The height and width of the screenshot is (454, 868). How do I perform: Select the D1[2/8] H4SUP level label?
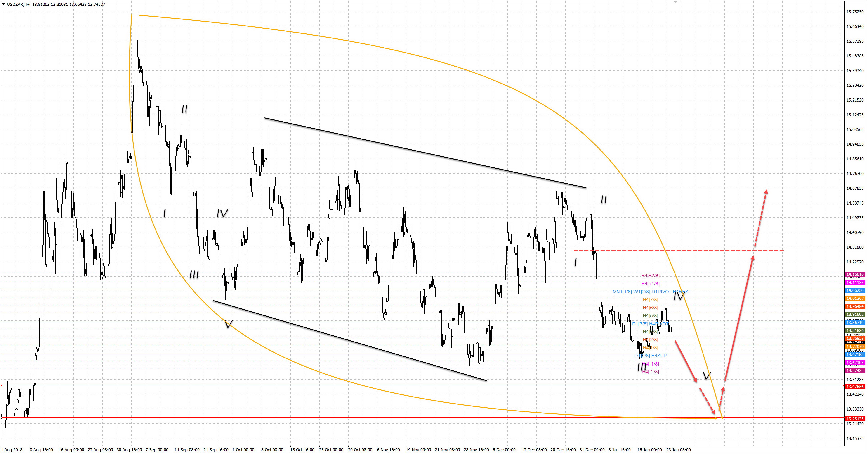point(650,356)
